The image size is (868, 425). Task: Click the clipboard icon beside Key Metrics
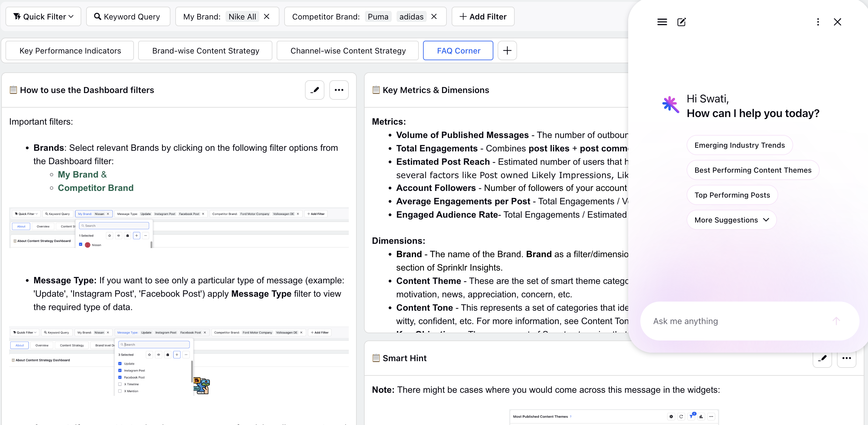[x=376, y=90]
